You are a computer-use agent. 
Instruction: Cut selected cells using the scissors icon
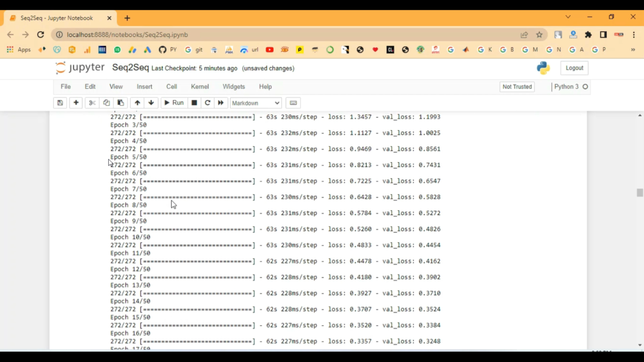(x=92, y=103)
